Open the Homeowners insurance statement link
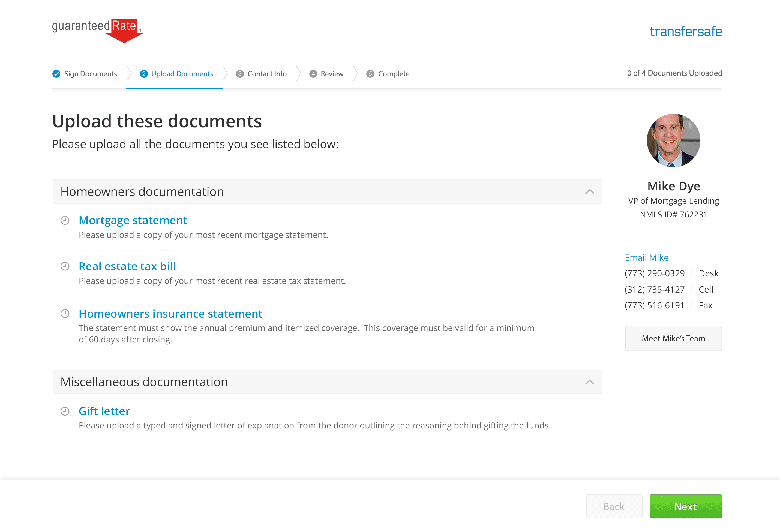This screenshot has width=780, height=532. (x=170, y=314)
